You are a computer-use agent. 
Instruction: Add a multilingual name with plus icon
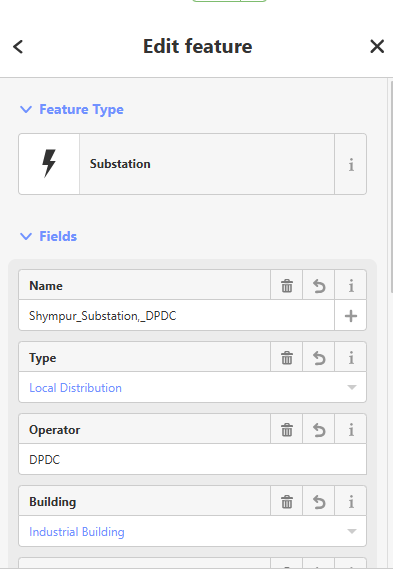coord(351,316)
